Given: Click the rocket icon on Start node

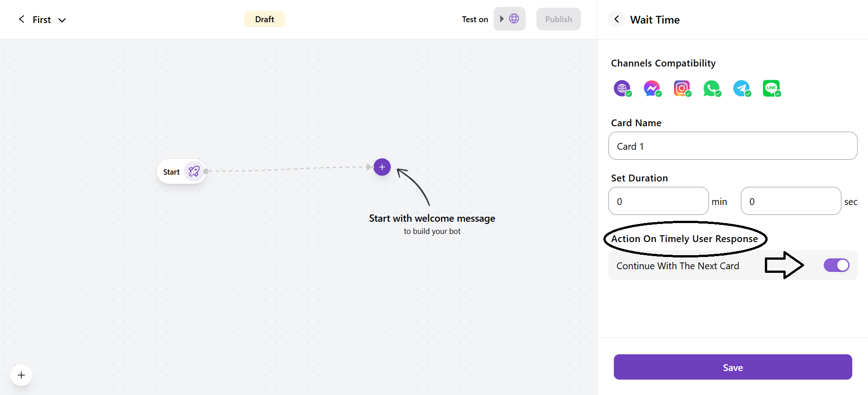Looking at the screenshot, I should 194,171.
